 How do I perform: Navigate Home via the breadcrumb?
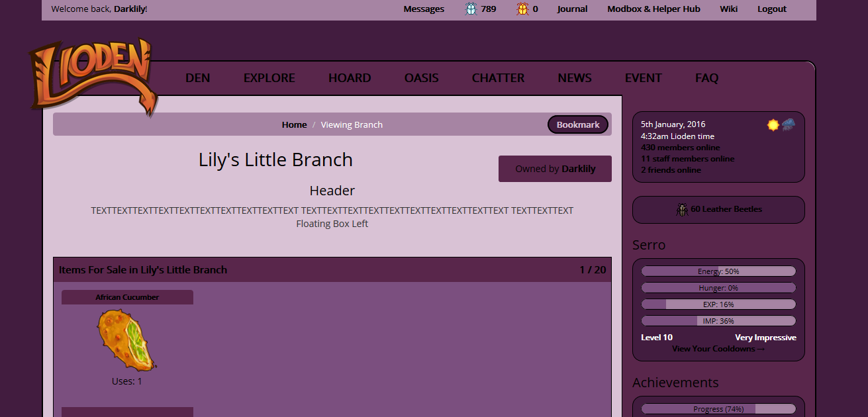pos(294,124)
